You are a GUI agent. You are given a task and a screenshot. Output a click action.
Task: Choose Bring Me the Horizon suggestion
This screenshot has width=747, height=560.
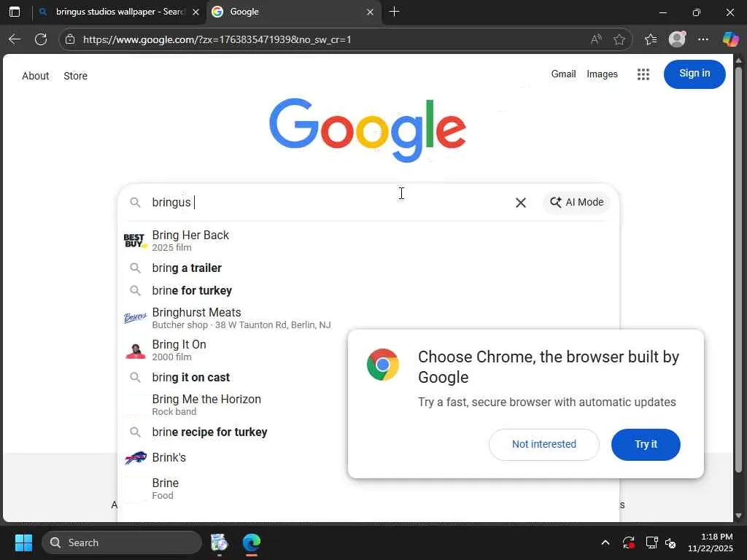tap(233, 405)
